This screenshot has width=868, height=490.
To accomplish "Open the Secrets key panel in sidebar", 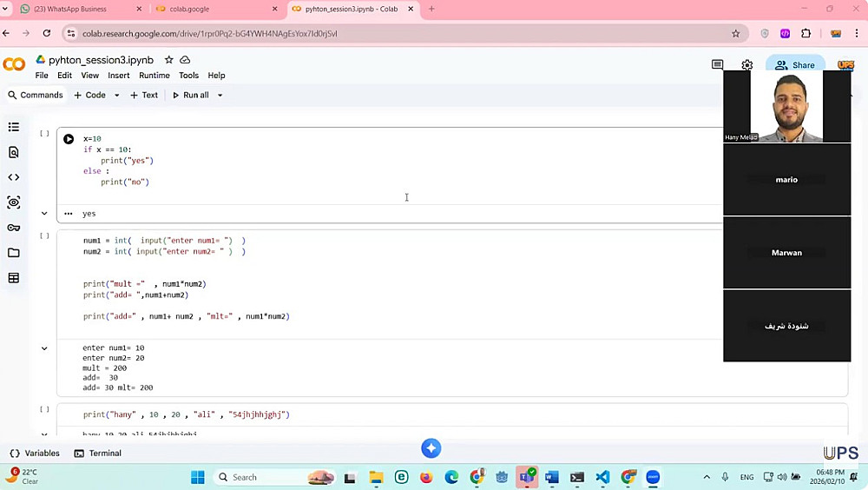I will pos(14,228).
